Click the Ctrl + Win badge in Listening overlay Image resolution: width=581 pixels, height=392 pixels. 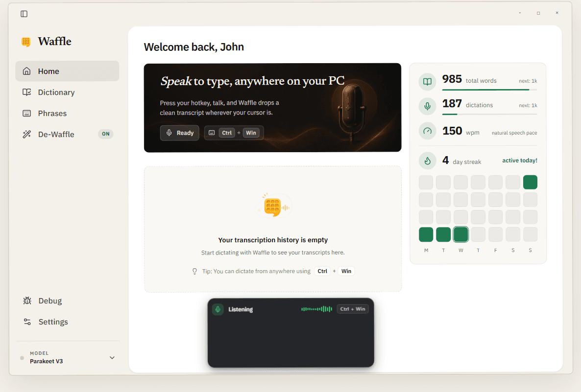pyautogui.click(x=353, y=309)
